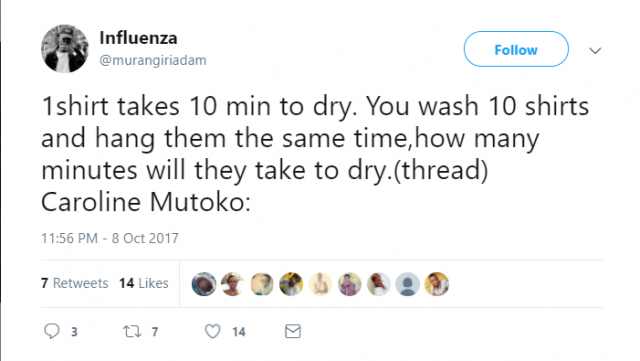The width and height of the screenshot is (640, 361).
Task: Send tweet via envelope message icon
Action: pyautogui.click(x=293, y=331)
